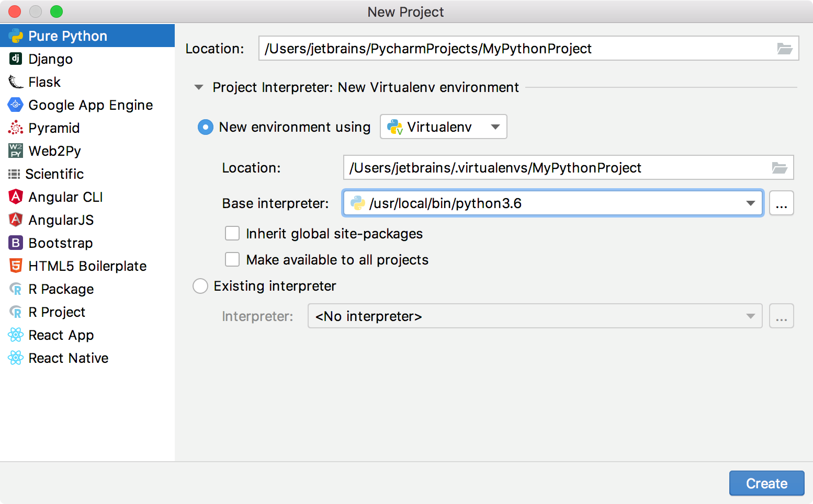
Task: Click the Scientific project icon
Action: [15, 174]
